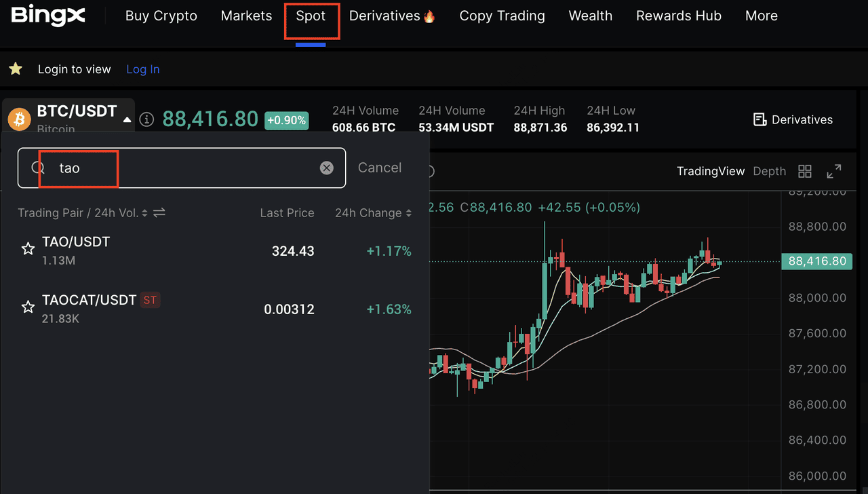Click the 24H Low value 86,392.11
The width and height of the screenshot is (868, 494).
pyautogui.click(x=613, y=128)
